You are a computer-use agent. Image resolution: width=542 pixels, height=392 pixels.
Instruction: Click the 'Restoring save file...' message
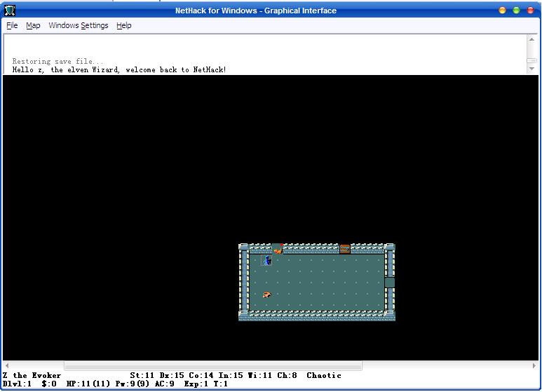[57, 62]
